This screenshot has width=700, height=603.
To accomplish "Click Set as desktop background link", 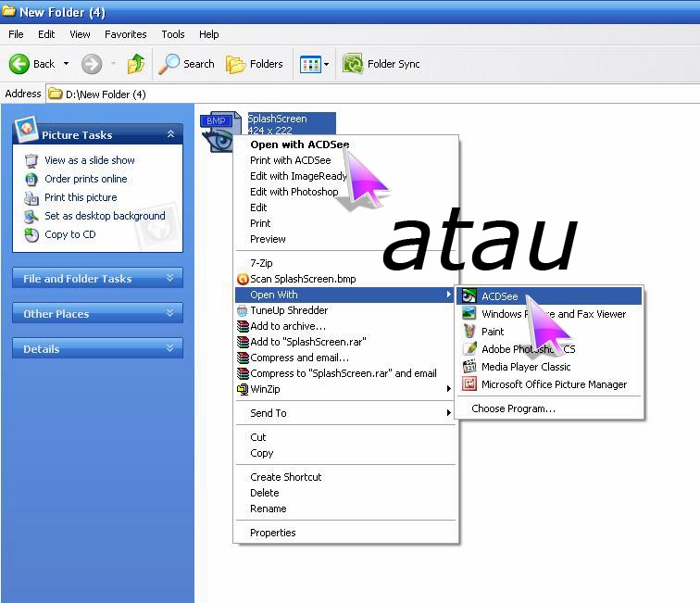I will 105,216.
